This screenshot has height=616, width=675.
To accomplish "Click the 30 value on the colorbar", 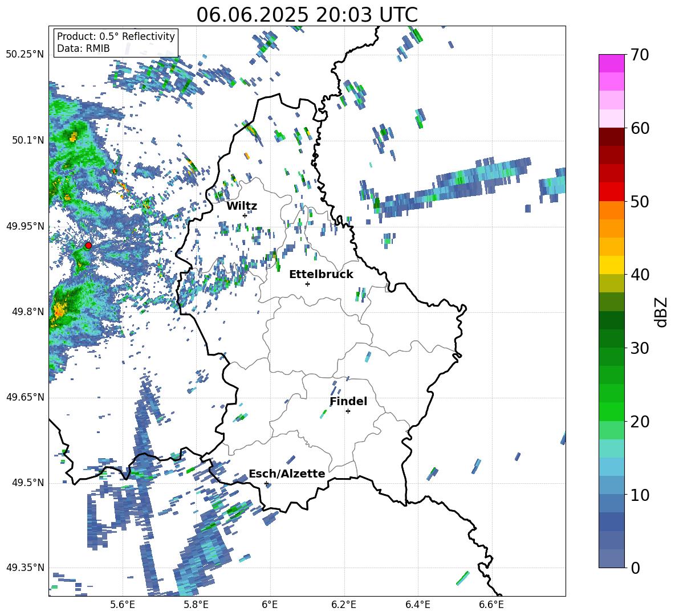I will point(639,348).
